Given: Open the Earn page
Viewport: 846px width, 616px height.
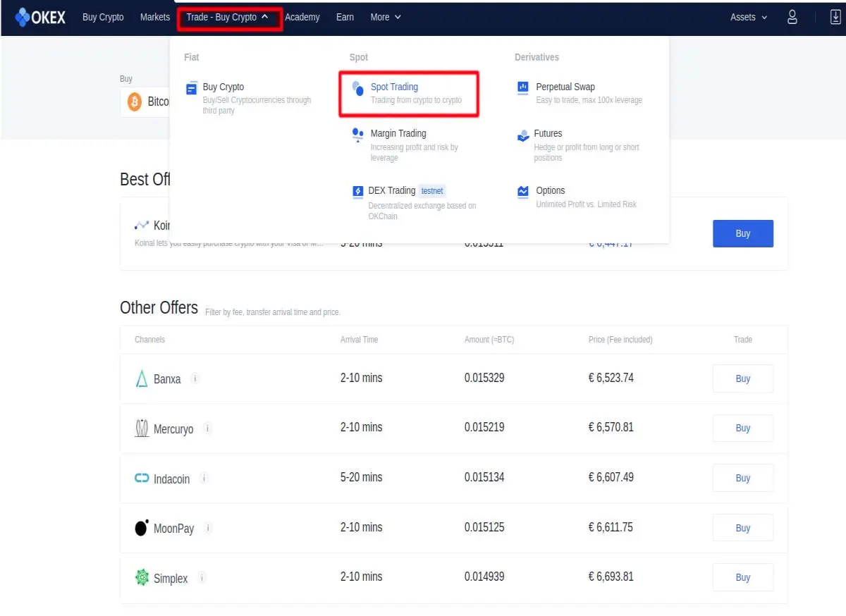Looking at the screenshot, I should pyautogui.click(x=345, y=17).
